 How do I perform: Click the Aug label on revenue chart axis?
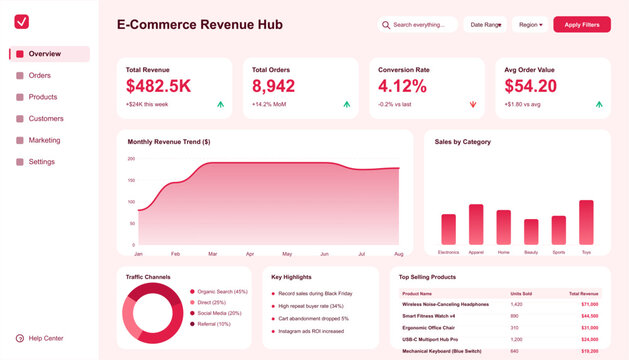click(399, 254)
